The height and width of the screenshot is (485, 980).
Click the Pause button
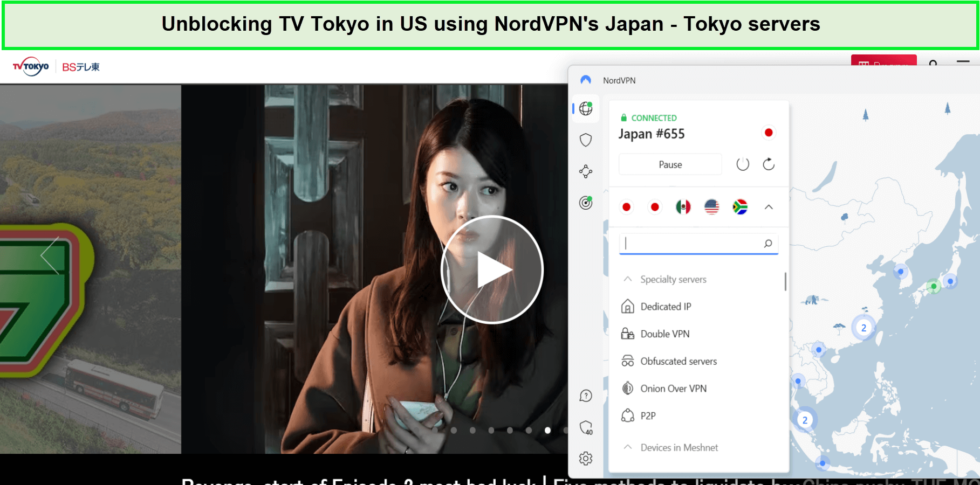[x=670, y=164]
